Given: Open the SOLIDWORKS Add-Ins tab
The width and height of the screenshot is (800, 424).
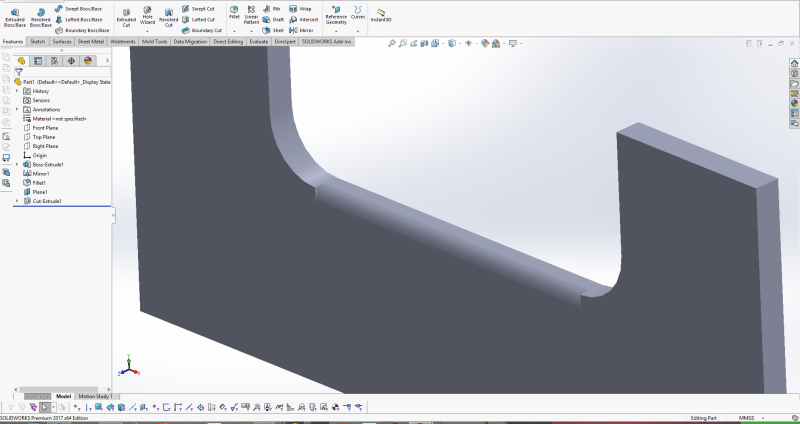Looking at the screenshot, I should click(327, 41).
